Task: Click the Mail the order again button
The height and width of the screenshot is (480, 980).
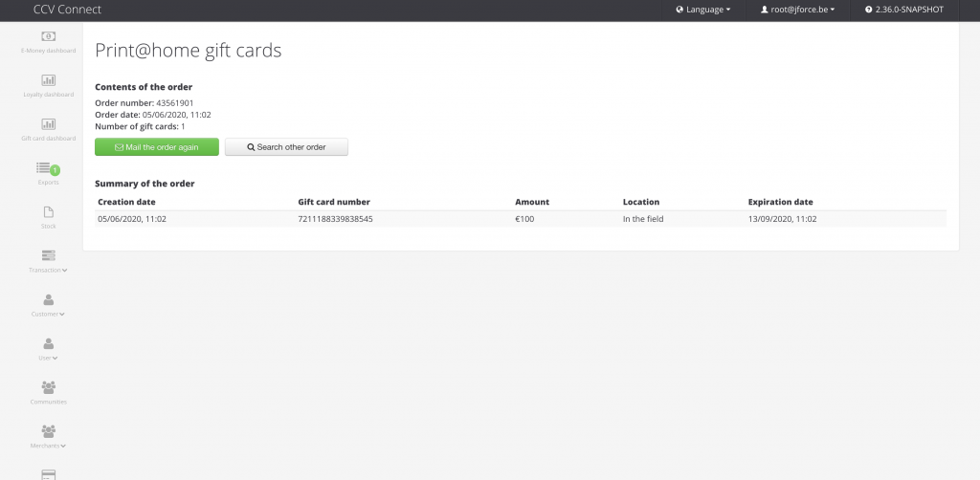Action: 157,147
